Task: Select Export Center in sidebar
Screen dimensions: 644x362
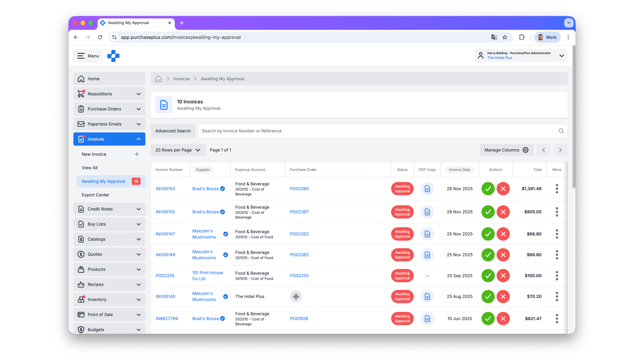Action: tap(95, 195)
